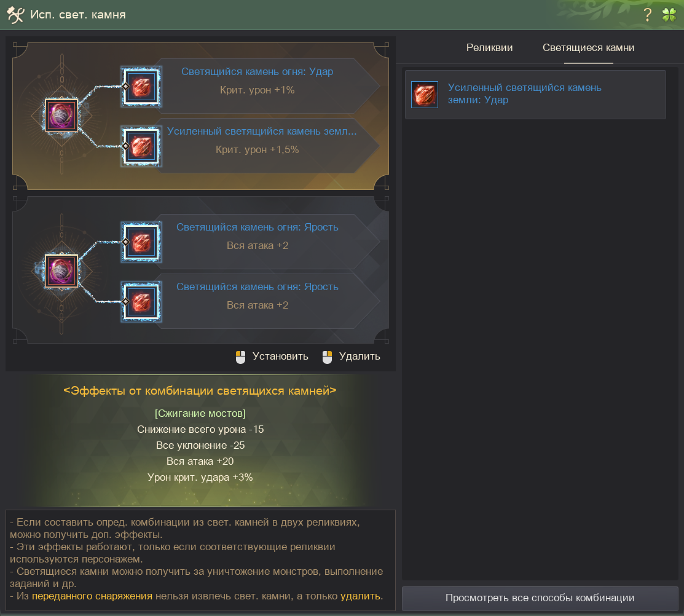Click the green clover icon

(669, 15)
